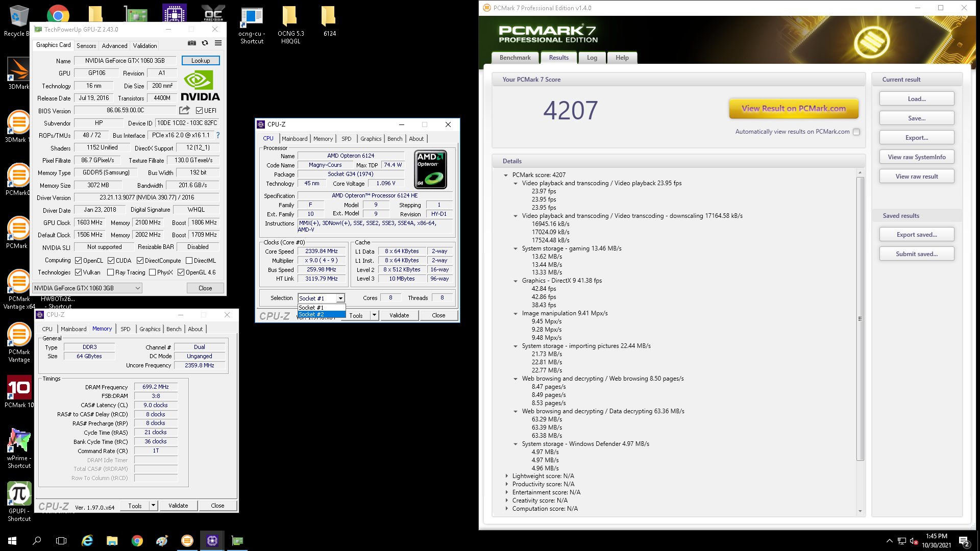
Task: Click the Export saved... button
Action: tap(917, 235)
